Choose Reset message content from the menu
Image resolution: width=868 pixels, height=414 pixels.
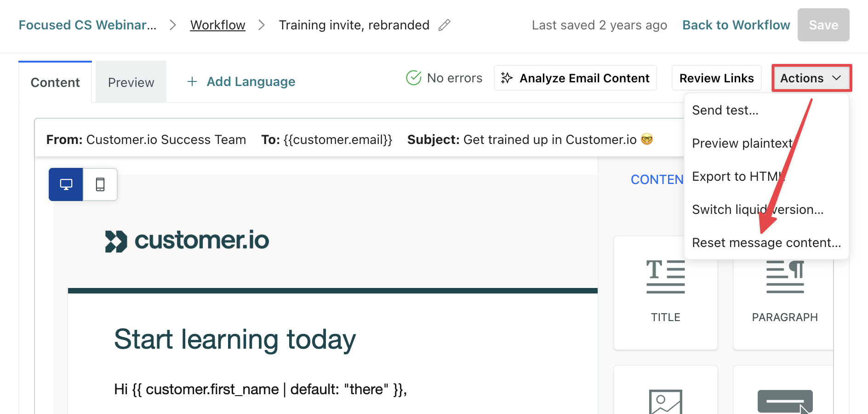(766, 242)
